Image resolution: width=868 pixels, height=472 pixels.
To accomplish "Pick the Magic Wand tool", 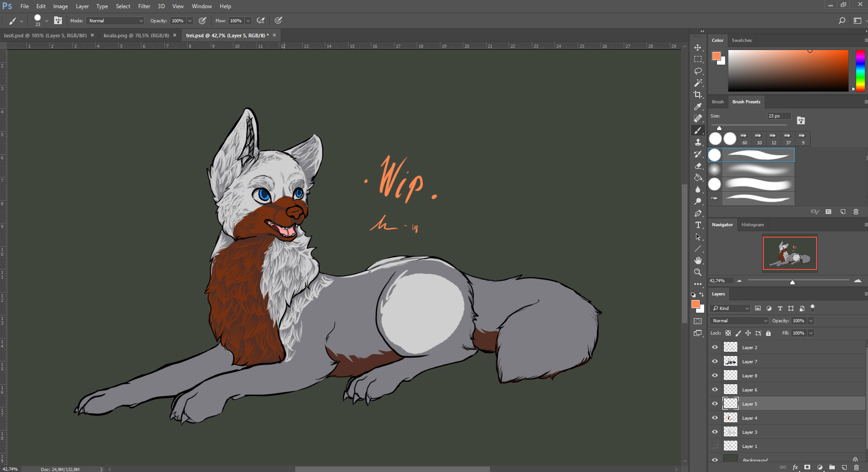I will (698, 83).
